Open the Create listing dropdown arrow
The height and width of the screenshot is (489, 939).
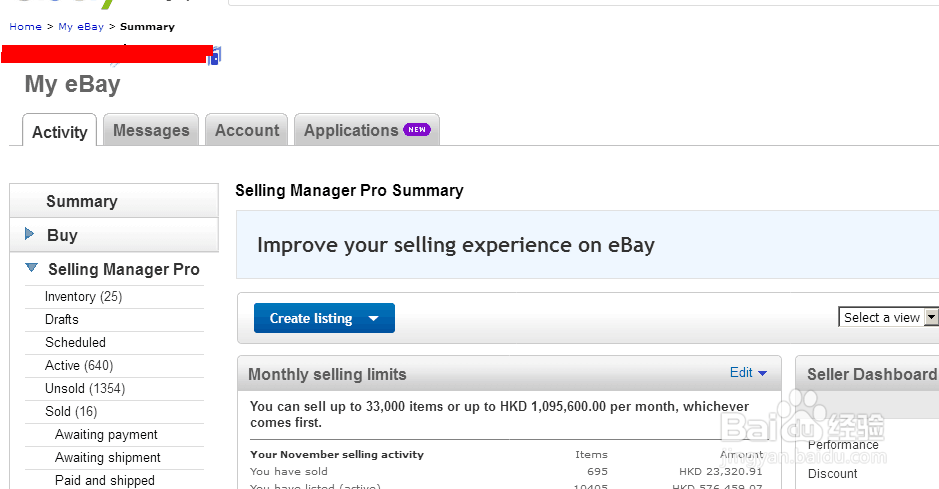(x=374, y=318)
